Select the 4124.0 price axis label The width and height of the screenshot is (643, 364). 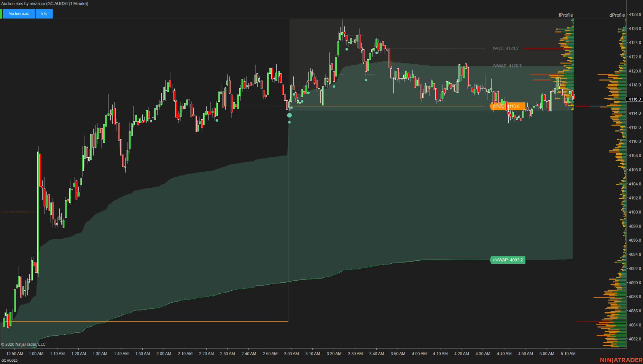coord(635,43)
